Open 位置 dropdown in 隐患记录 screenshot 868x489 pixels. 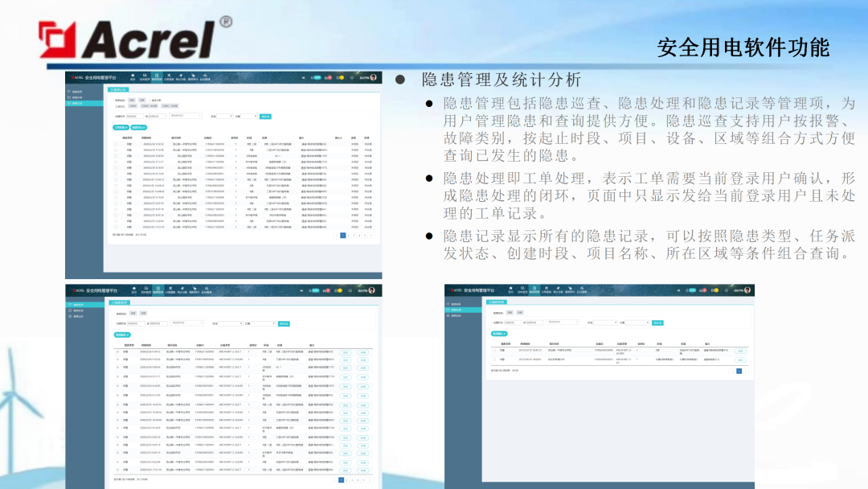(248, 117)
